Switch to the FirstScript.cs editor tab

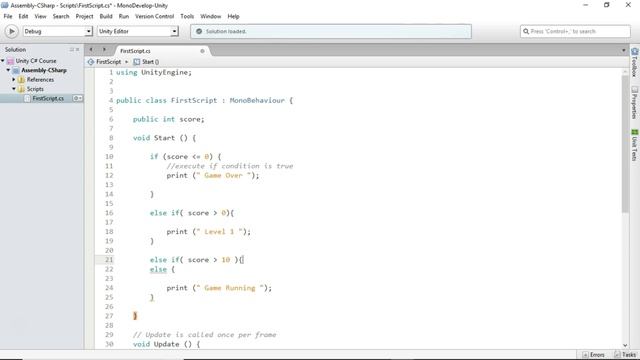[135, 51]
